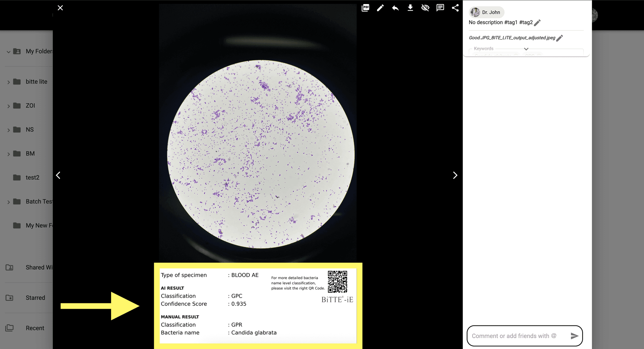This screenshot has width=644, height=349.
Task: Go to the previous image
Action: [x=58, y=175]
